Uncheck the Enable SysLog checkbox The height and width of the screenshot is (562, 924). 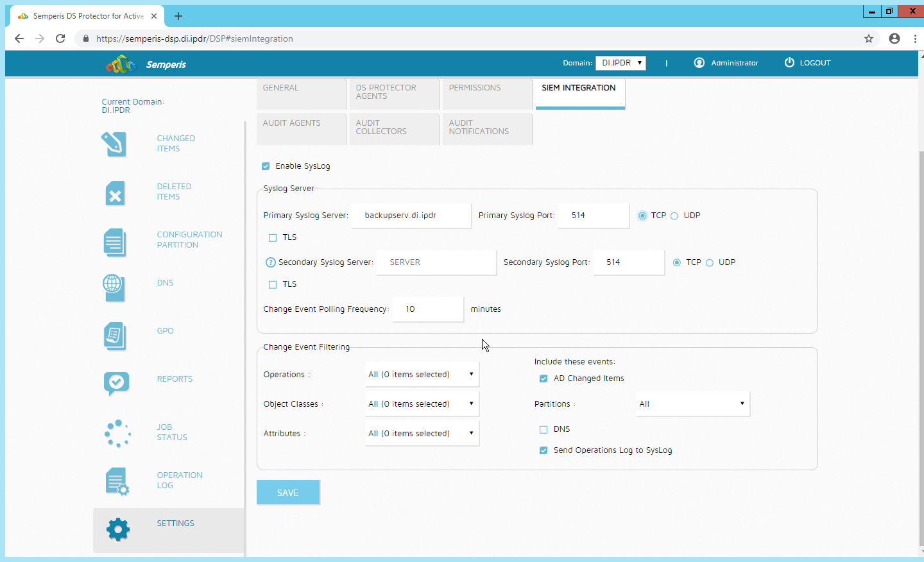(266, 166)
